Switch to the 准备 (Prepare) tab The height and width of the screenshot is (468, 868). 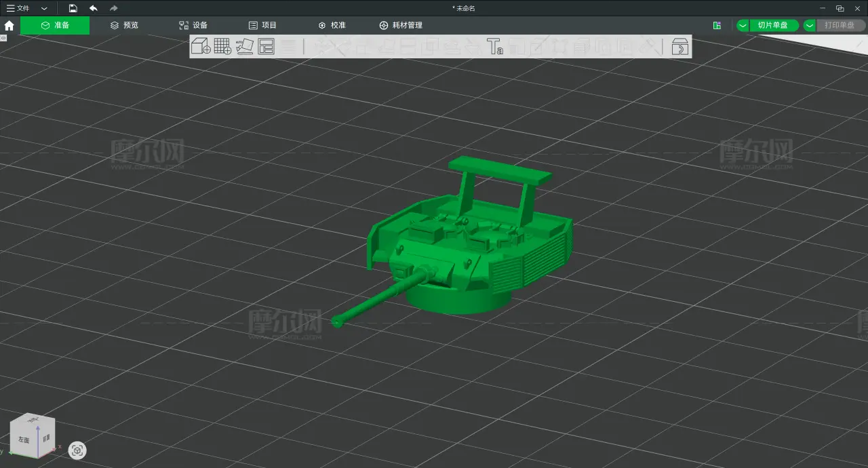pos(55,25)
